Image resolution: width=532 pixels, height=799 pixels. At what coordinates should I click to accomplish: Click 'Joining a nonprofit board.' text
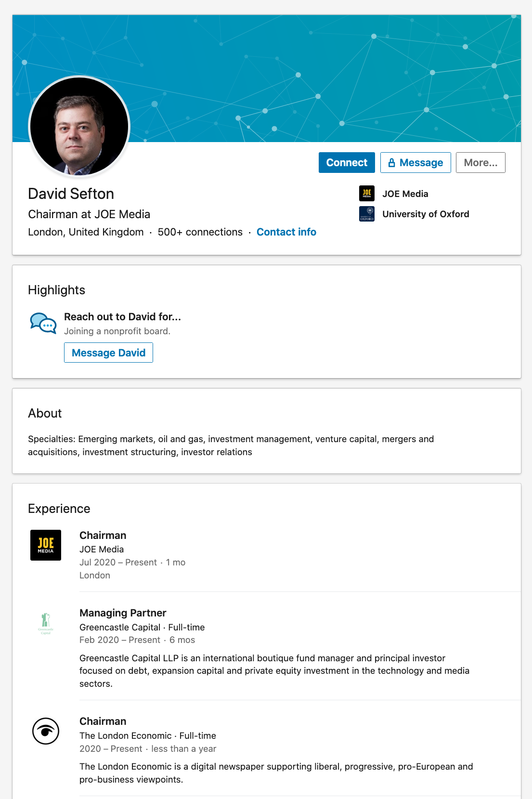(117, 331)
